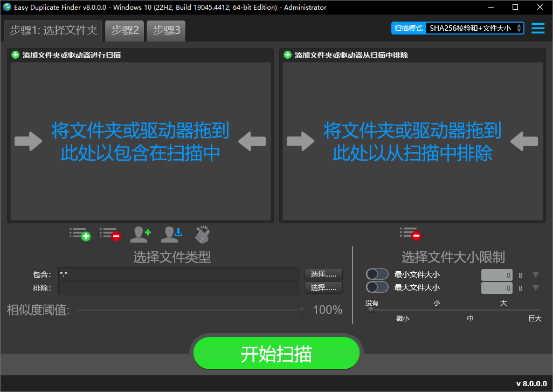The width and height of the screenshot is (553, 392).
Task: Click the app icon in the title bar
Action: click(6, 7)
